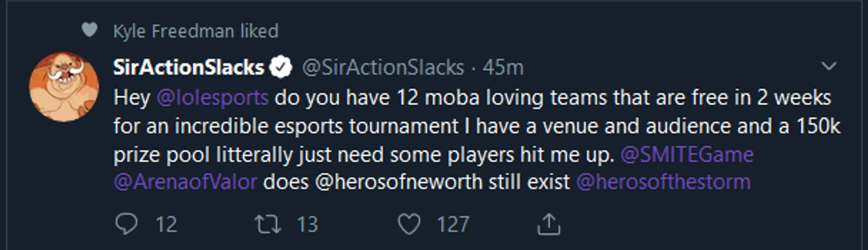
Task: Open SirActionSlacks profile picture
Action: [x=64, y=87]
